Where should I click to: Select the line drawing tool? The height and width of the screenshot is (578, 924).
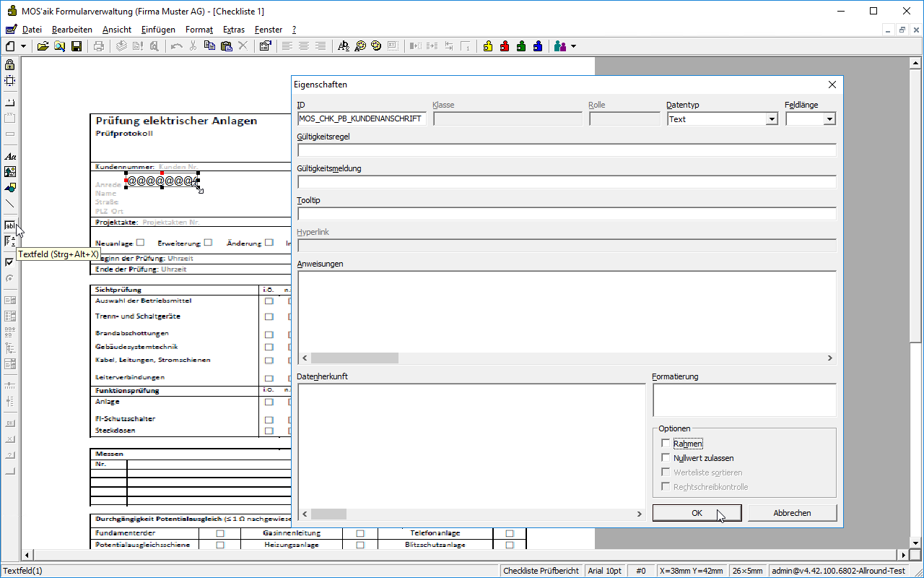(10, 204)
